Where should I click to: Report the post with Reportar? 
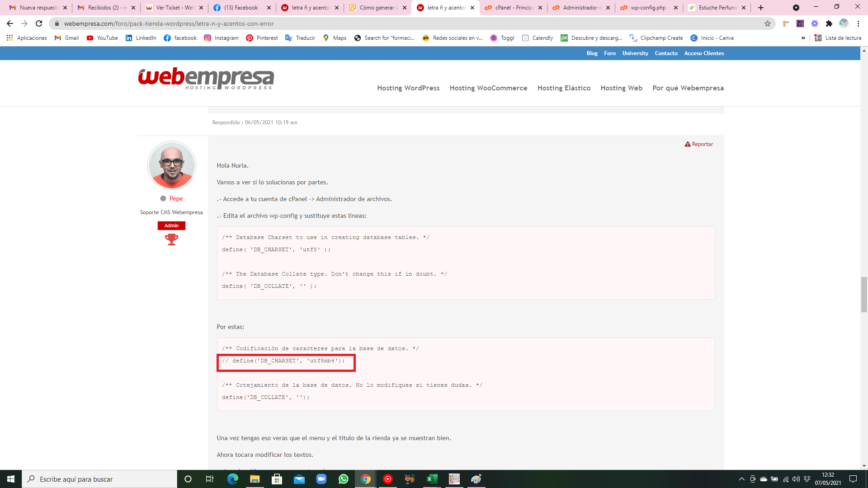coord(699,144)
